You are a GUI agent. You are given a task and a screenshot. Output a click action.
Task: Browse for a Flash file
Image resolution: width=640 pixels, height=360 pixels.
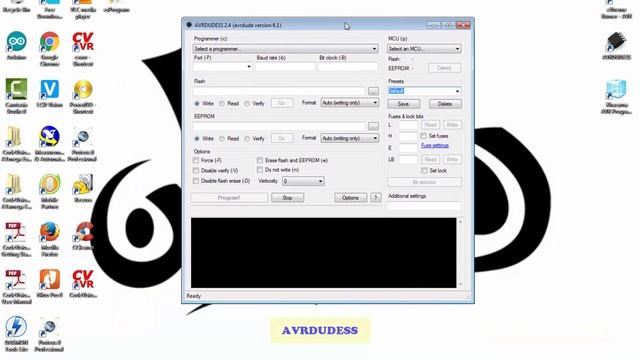[373, 91]
